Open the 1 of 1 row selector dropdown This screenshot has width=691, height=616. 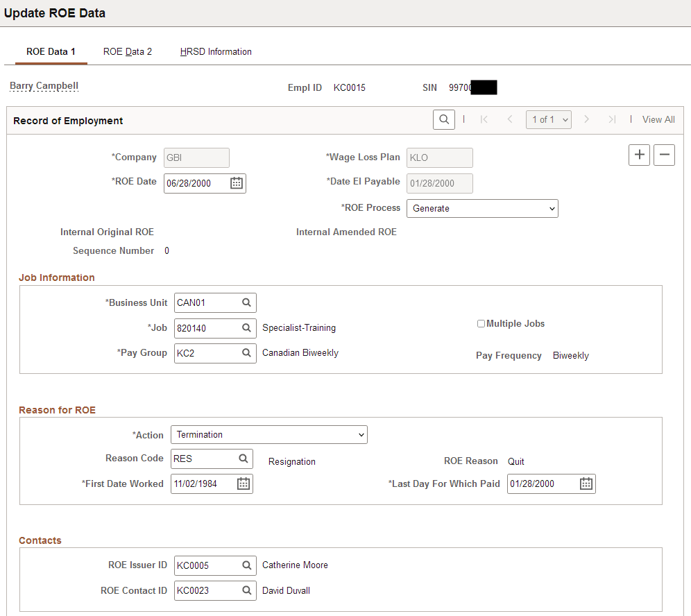(549, 119)
